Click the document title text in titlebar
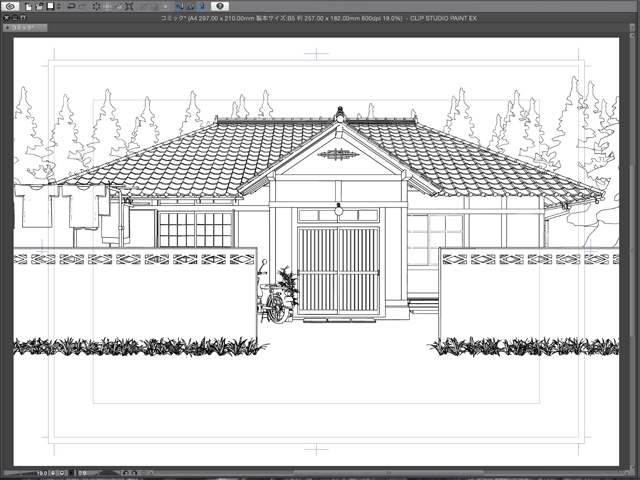640x480 pixels. [x=318, y=18]
